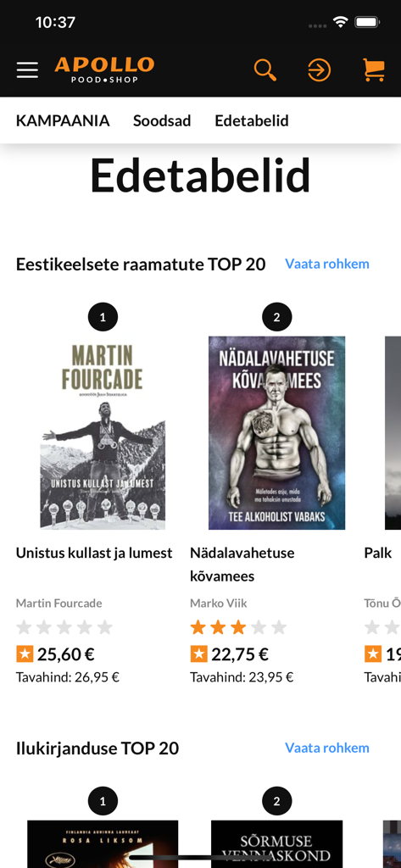Open the Rosa Liksom book cover

click(x=103, y=843)
